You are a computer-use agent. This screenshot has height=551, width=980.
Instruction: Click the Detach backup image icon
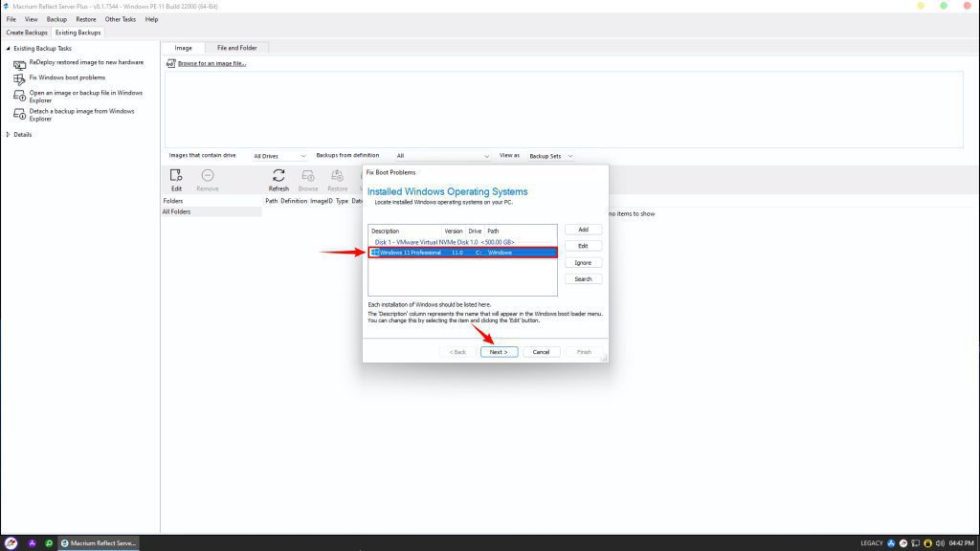[x=19, y=115]
